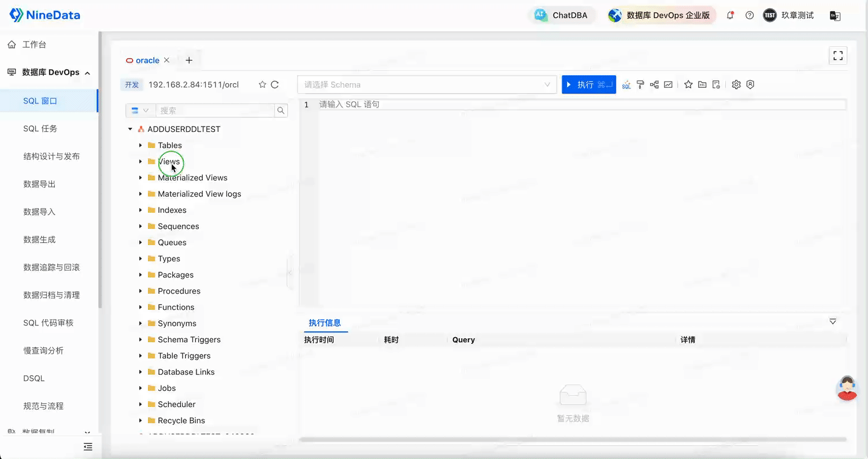This screenshot has height=459, width=868.
Task: Close the oracle tab
Action: click(166, 60)
